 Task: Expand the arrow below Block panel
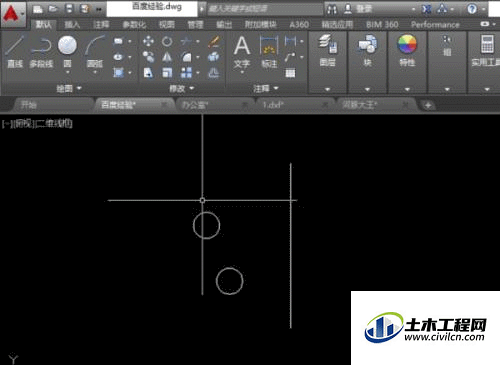367,89
